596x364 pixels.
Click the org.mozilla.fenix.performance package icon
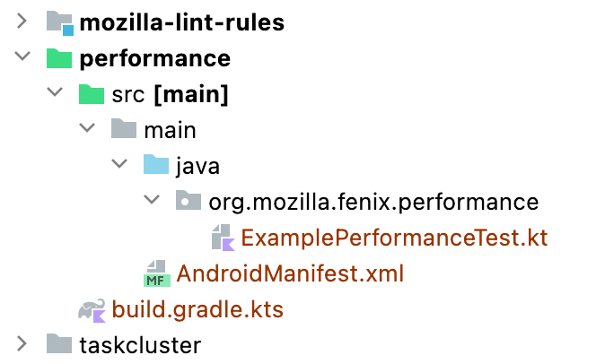pyautogui.click(x=188, y=202)
